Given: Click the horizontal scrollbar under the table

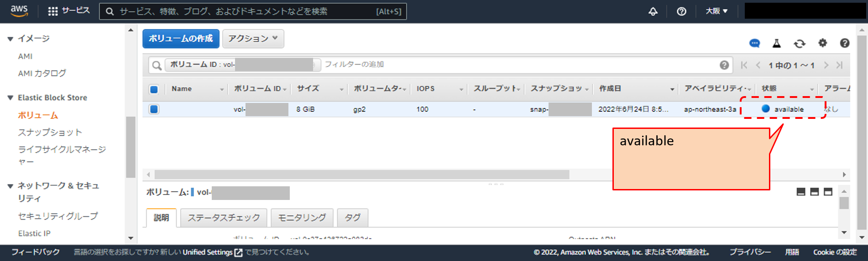Looking at the screenshot, I should [361, 175].
